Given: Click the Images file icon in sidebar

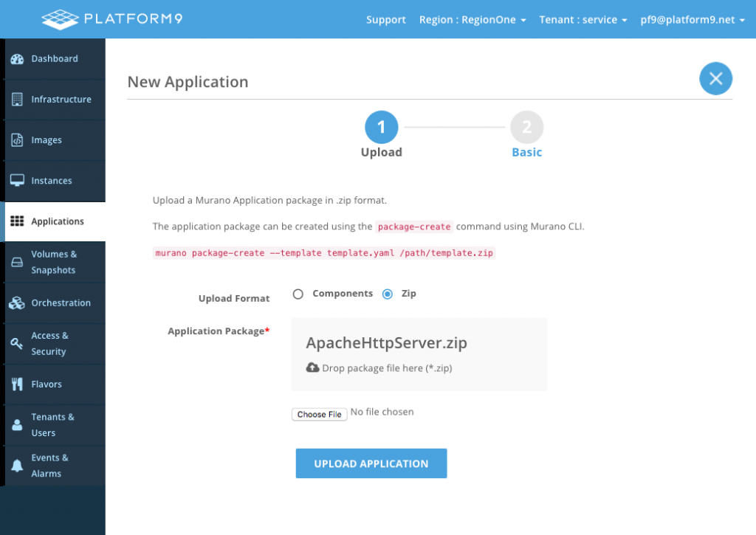Looking at the screenshot, I should (x=18, y=140).
